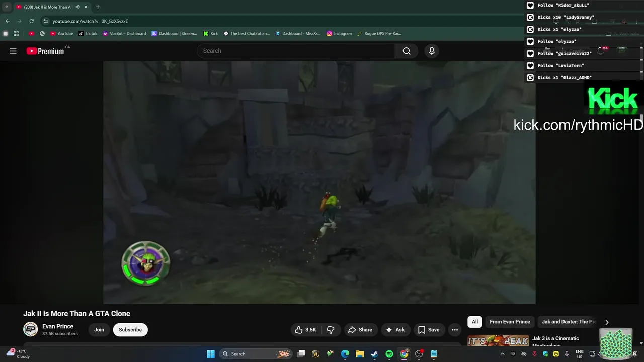
Task: Open File Explorer from the taskbar
Action: (360, 354)
